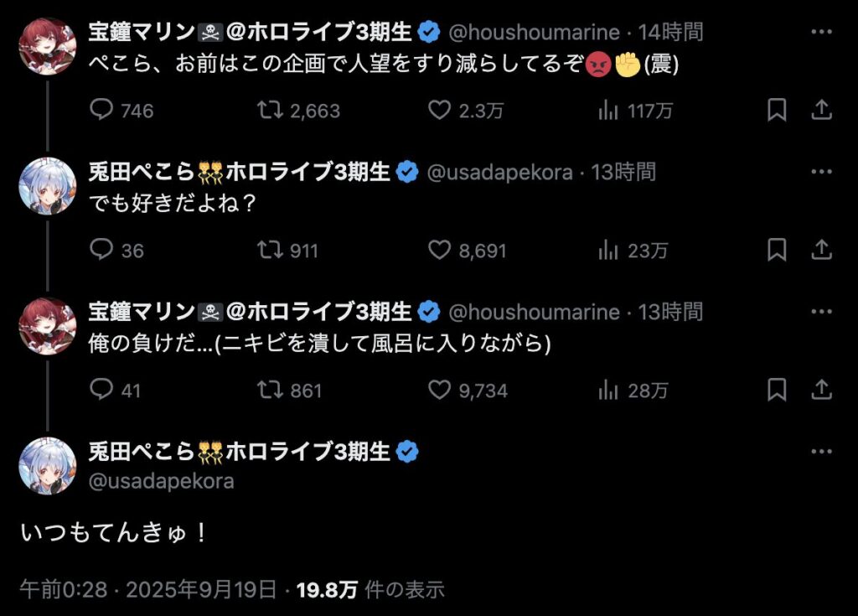Screen dimensions: 858x616
Task: Bookmark Pekora's でも好きだよね tweet
Action: 777,250
